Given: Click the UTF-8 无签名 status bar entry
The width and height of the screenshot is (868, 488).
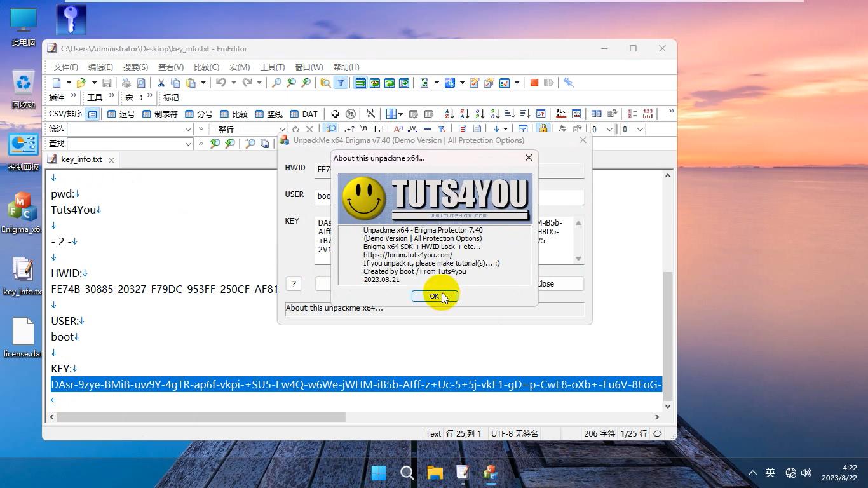Looking at the screenshot, I should (515, 433).
